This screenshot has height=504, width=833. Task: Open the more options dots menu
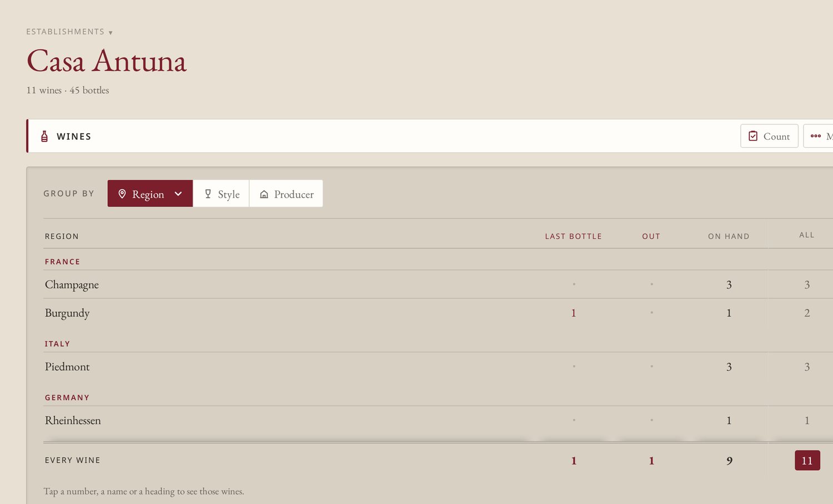[818, 136]
